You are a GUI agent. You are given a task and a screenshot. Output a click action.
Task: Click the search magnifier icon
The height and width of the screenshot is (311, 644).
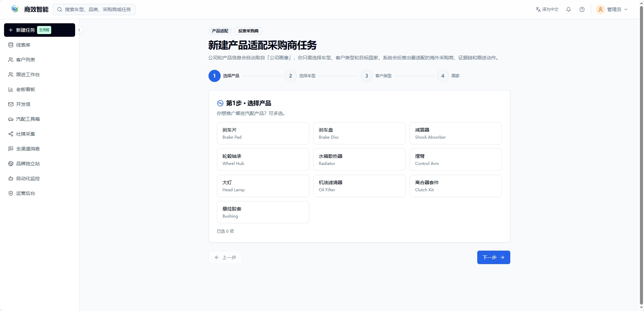pos(60,9)
